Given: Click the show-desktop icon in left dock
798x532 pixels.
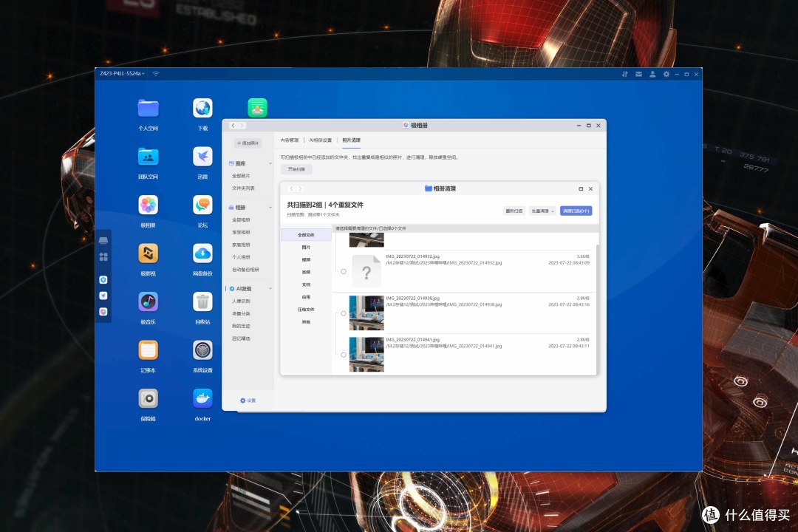Looking at the screenshot, I should click(x=103, y=240).
